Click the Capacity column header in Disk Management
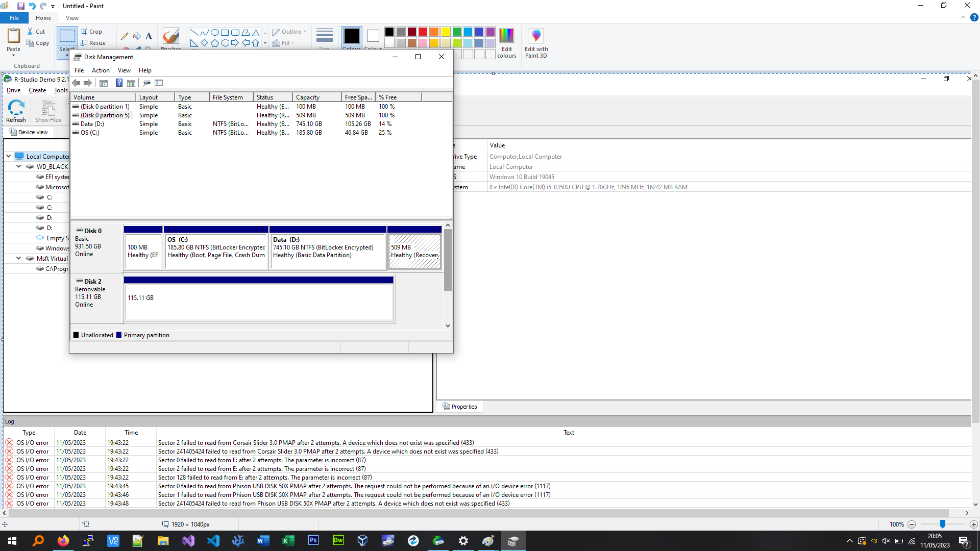 point(317,97)
